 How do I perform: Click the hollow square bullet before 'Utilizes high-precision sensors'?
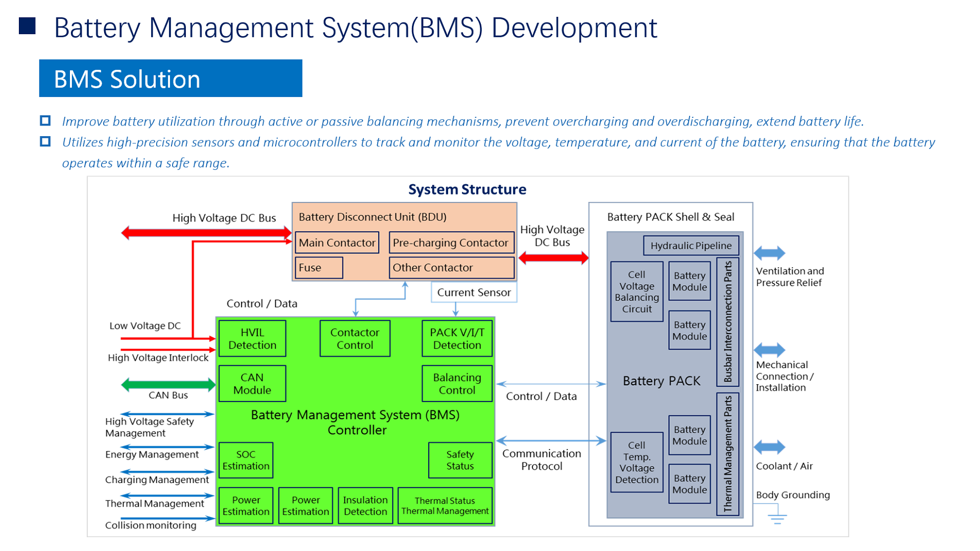45,141
